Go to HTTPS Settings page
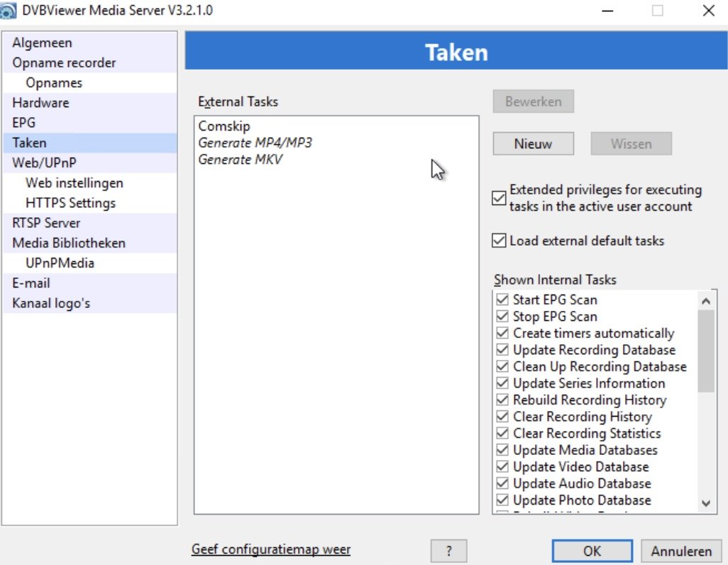 70,202
